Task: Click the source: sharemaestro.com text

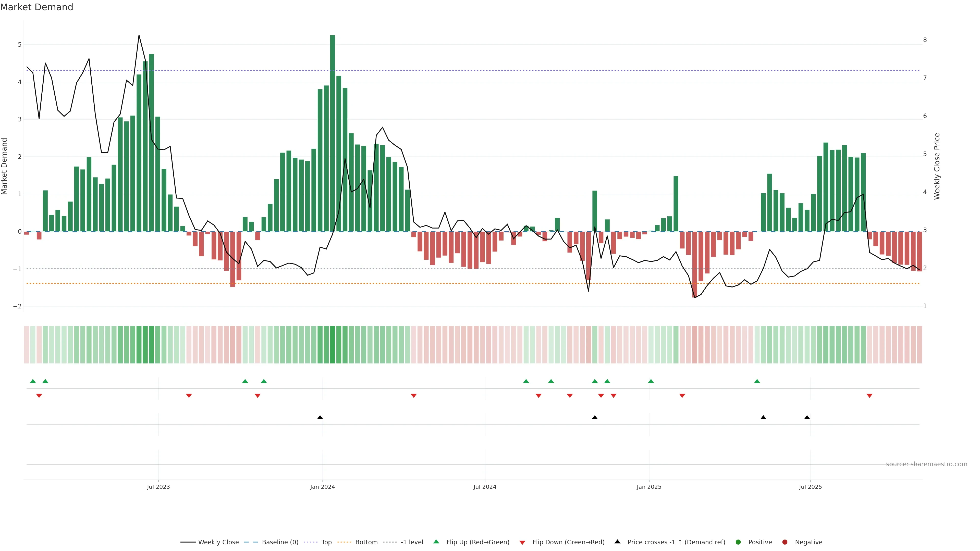Action: click(x=926, y=464)
